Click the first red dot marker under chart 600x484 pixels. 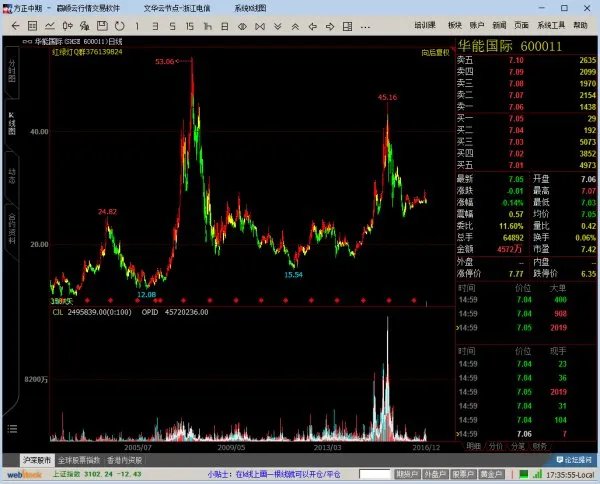coord(87,300)
